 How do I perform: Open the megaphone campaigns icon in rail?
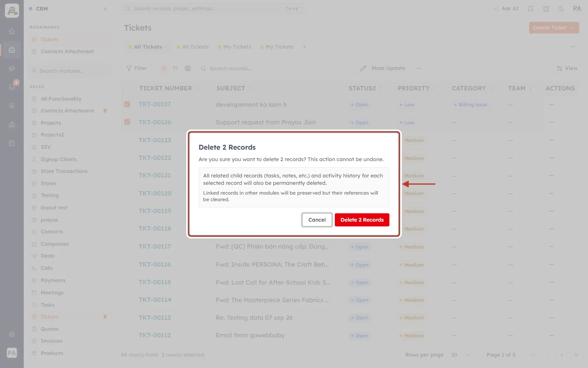point(12,68)
